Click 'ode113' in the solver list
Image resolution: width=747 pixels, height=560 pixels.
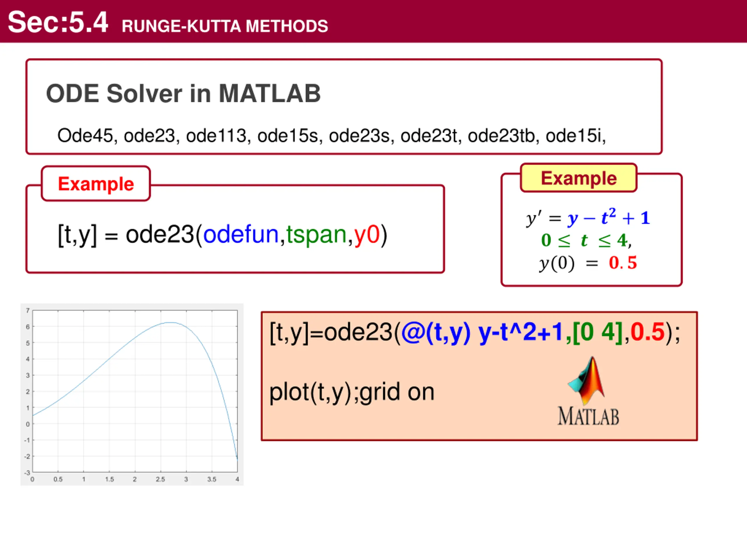click(x=216, y=136)
